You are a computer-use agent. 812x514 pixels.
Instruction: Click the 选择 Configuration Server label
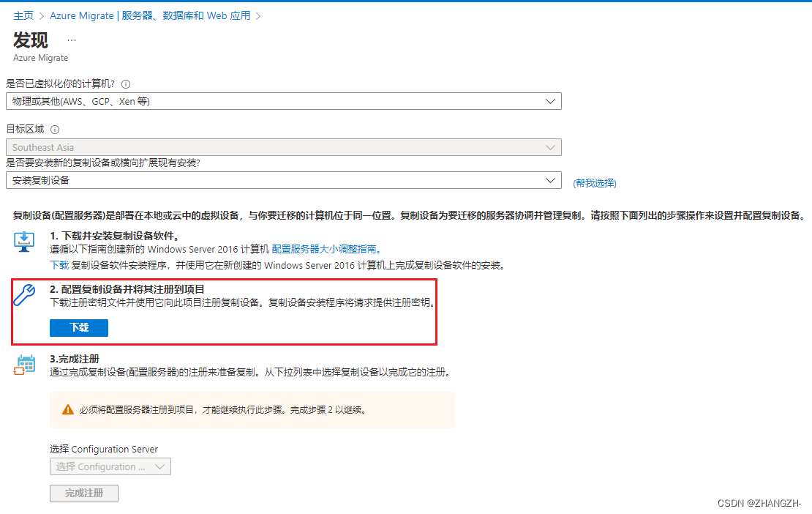104,450
